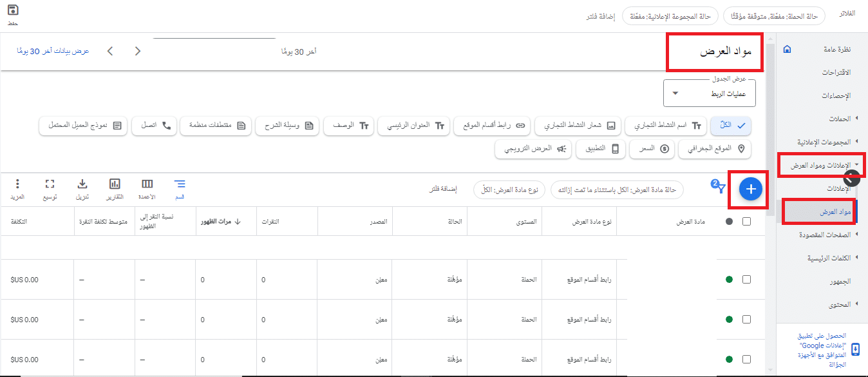Click the home icon beside نظرة عامة
The height and width of the screenshot is (377, 868).
click(x=787, y=50)
